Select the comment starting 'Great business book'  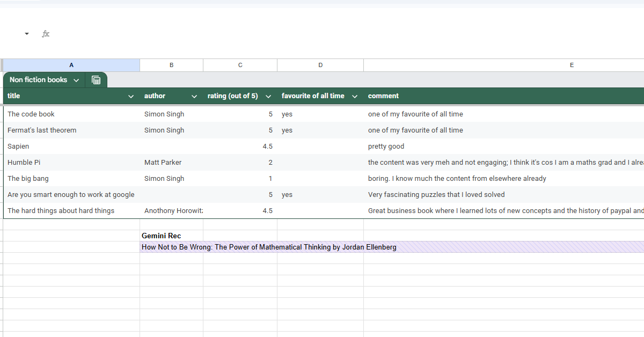[504, 210]
